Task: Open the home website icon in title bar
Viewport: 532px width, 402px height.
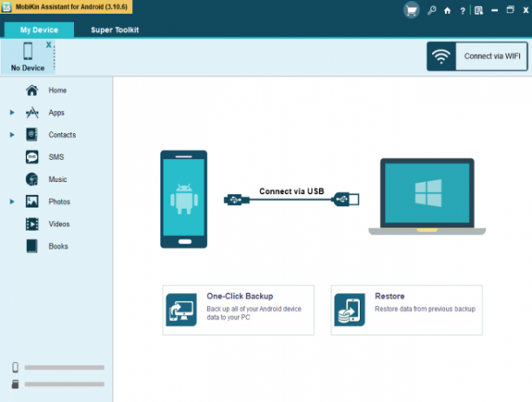Action: [447, 10]
